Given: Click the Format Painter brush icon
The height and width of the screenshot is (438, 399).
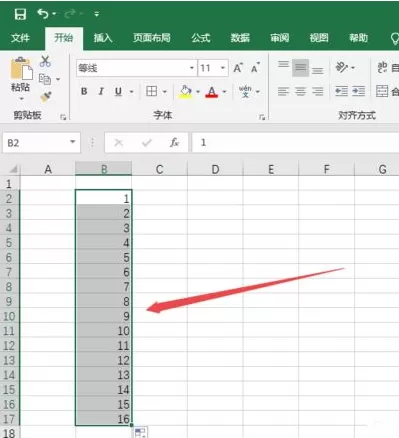Looking at the screenshot, I should click(x=46, y=97).
